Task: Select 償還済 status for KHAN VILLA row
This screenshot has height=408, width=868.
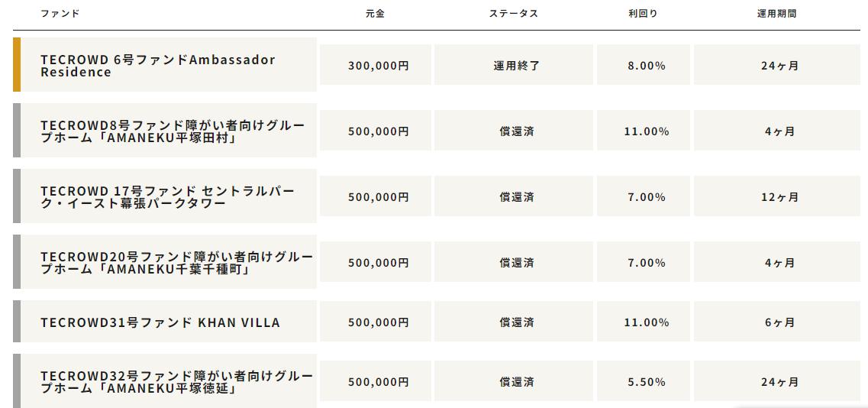Action: [x=514, y=322]
